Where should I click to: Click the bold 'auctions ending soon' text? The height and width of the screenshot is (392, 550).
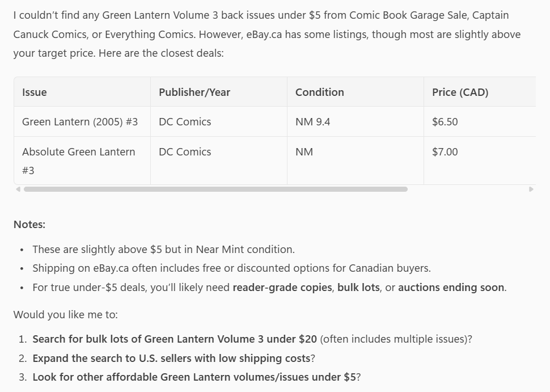pos(451,287)
